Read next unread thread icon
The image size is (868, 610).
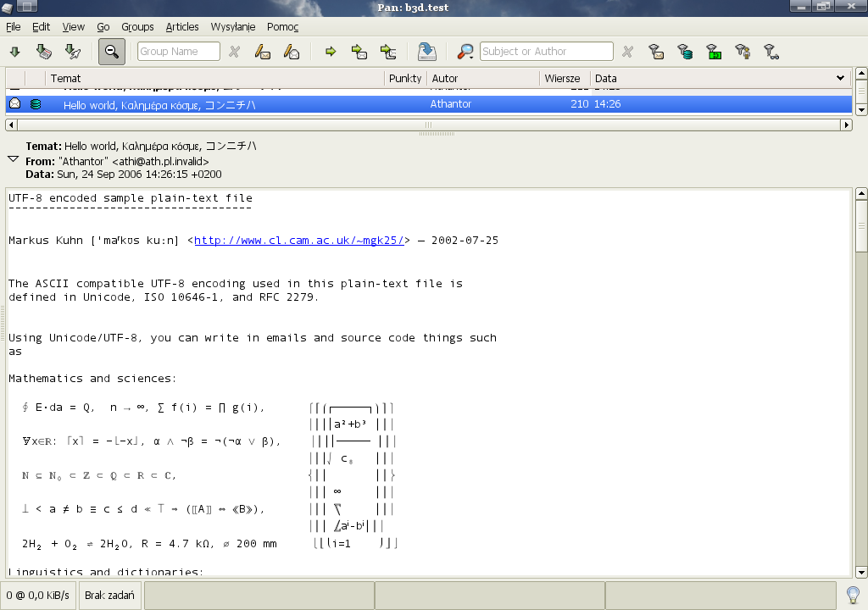pos(388,52)
